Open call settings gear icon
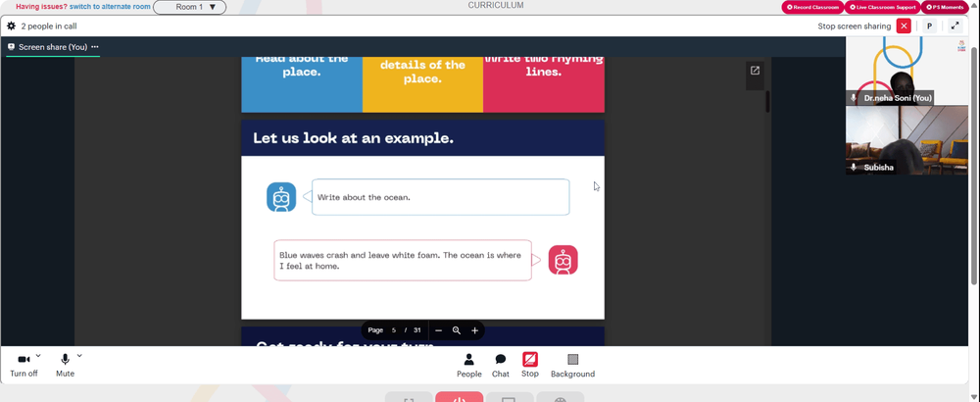The image size is (980, 402). point(11,26)
